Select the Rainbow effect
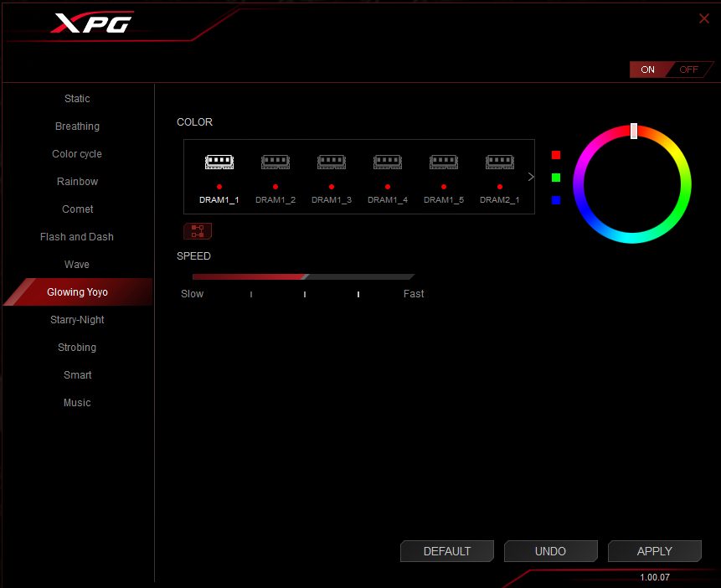 (77, 181)
